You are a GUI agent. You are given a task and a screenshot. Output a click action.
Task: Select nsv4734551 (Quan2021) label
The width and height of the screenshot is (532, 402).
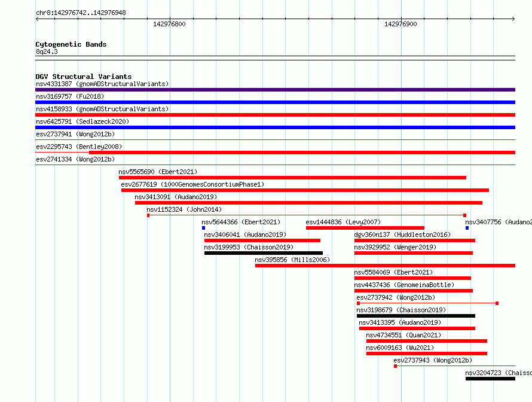[403, 335]
